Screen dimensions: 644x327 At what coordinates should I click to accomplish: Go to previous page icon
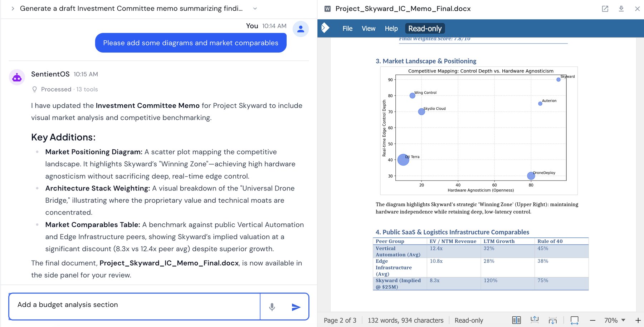click(x=535, y=320)
